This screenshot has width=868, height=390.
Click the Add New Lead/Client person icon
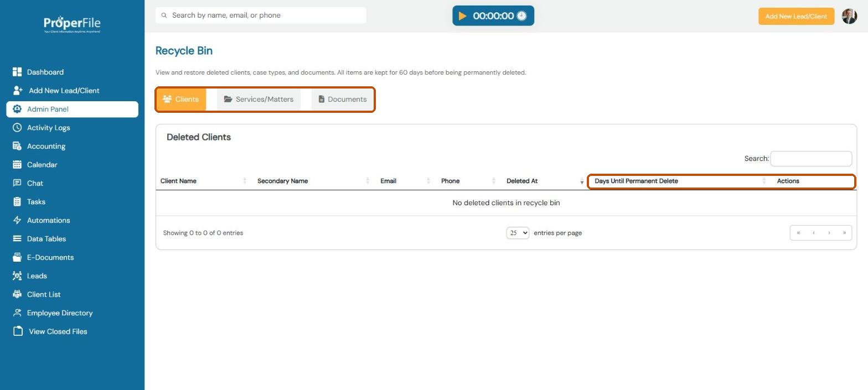point(18,91)
